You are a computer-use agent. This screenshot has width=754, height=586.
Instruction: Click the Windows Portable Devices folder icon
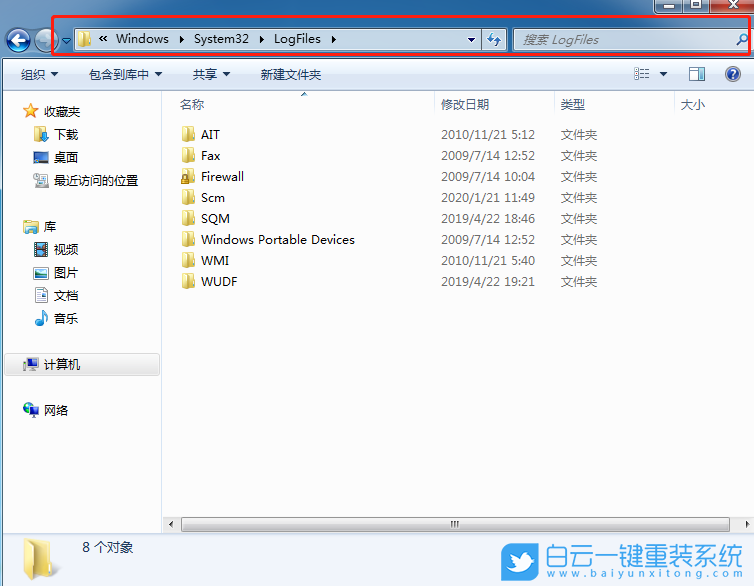pos(188,239)
